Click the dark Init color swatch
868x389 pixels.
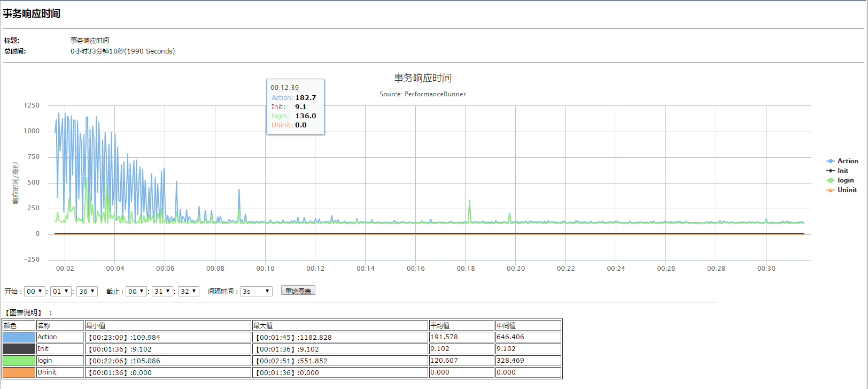pos(19,349)
